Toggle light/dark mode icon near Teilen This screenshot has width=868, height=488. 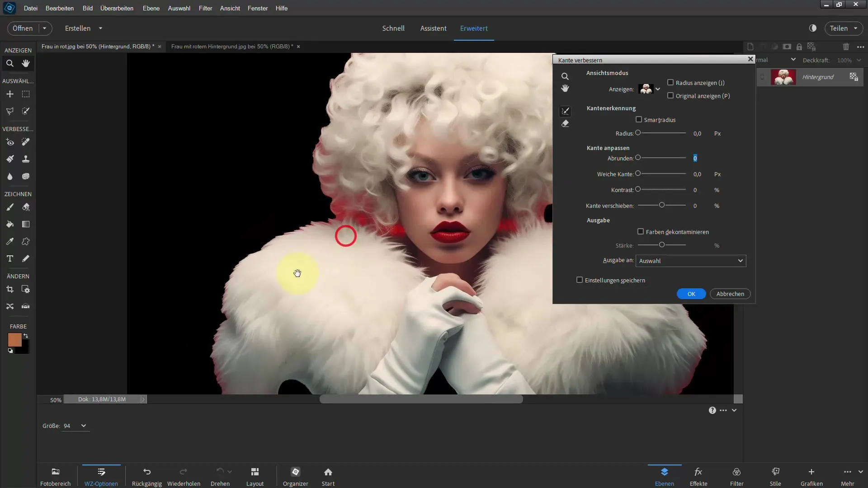[x=813, y=28]
